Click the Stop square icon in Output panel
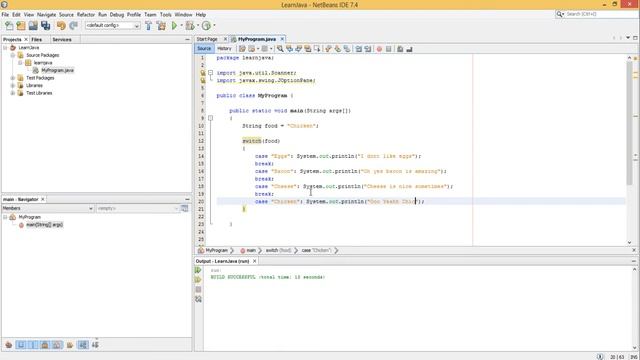 pyautogui.click(x=198, y=289)
